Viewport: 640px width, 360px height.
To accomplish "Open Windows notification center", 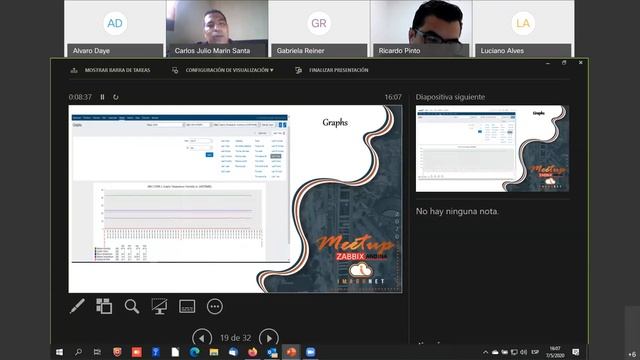I will [x=576, y=352].
